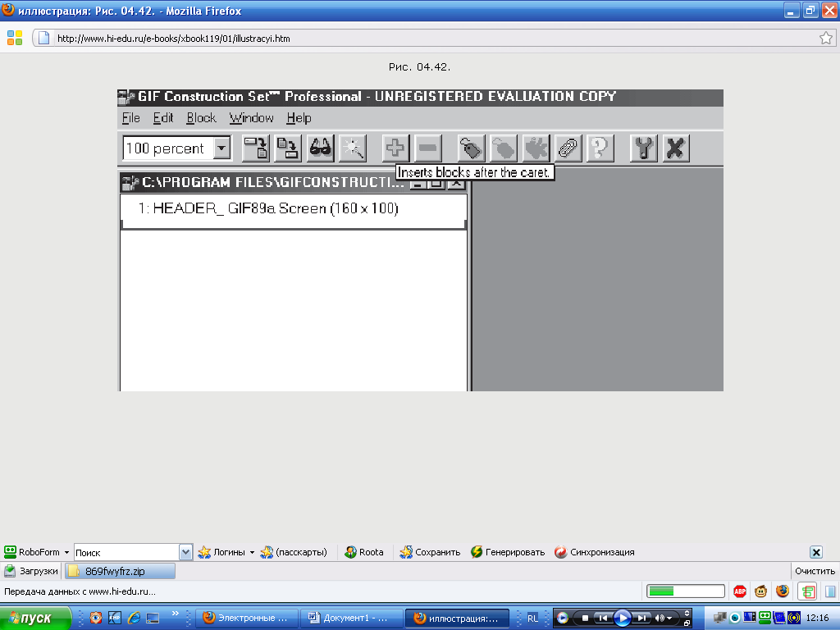Click the Синхронизация button
840x630 pixels.
(x=595, y=552)
